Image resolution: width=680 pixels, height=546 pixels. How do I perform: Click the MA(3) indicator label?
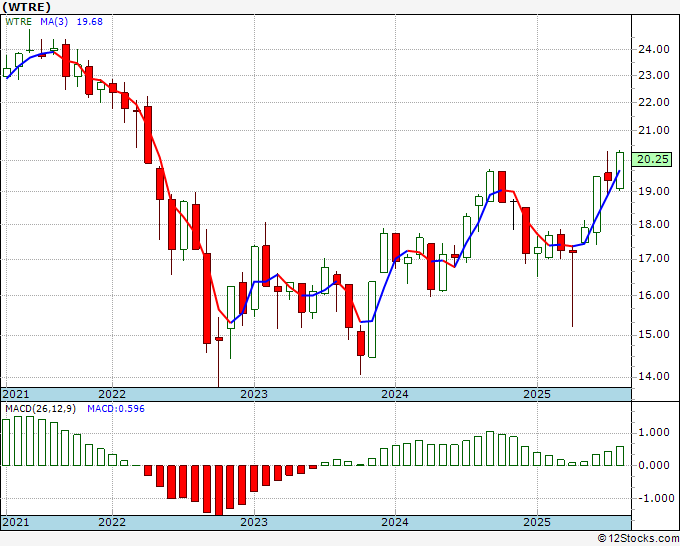54,21
